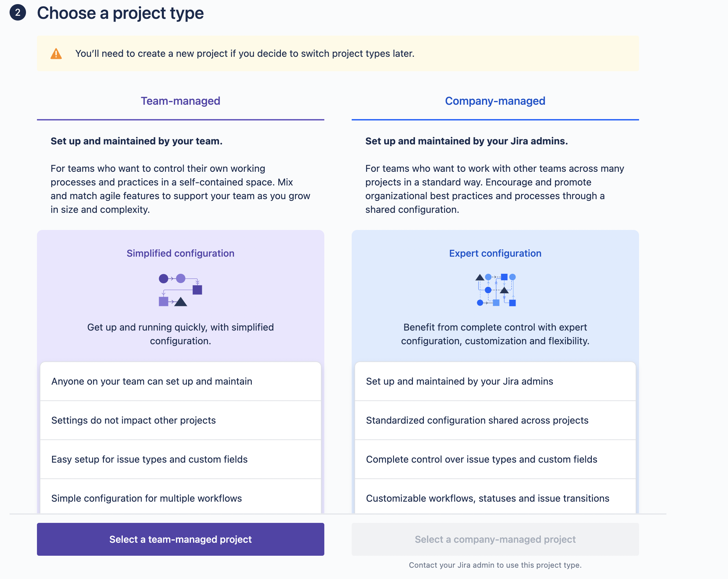Viewport: 728px width, 579px height.
Task: Click the Choose a project type heading
Action: point(120,13)
